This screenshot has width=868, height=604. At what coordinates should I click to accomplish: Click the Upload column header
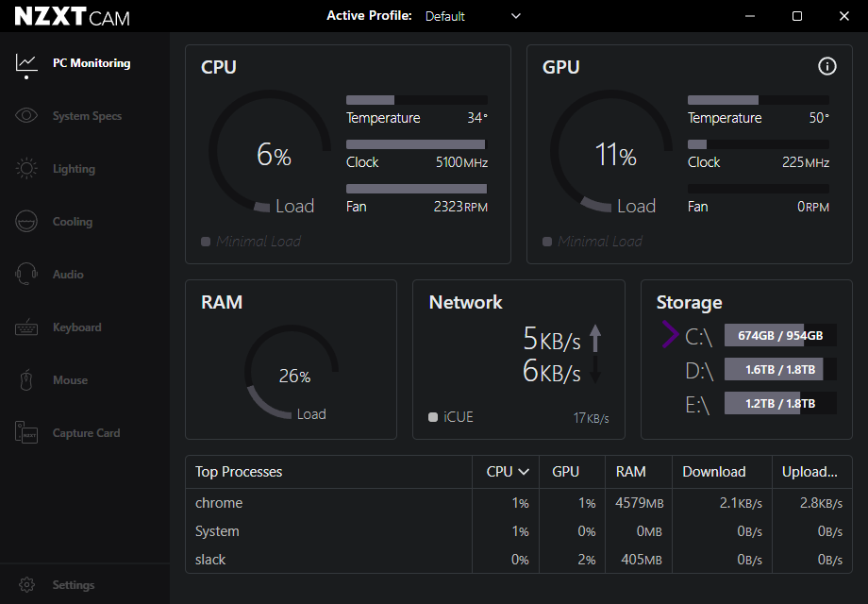coord(810,471)
